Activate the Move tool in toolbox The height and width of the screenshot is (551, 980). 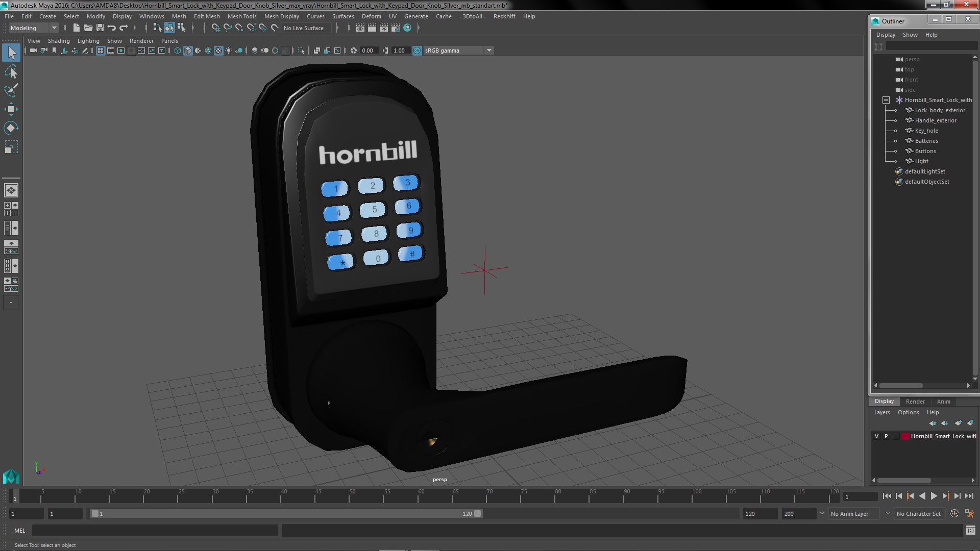11,109
